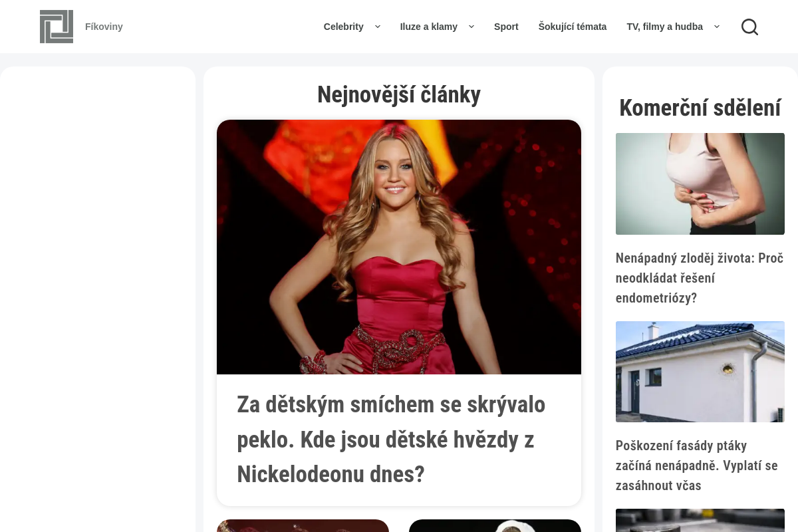Open the search magnifier icon

(x=749, y=27)
